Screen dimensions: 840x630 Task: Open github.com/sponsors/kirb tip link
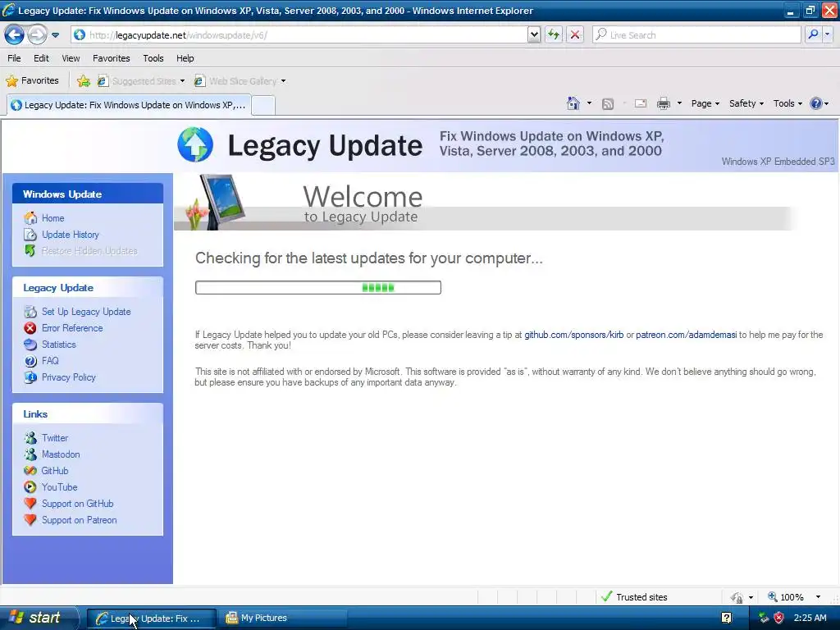573,335
